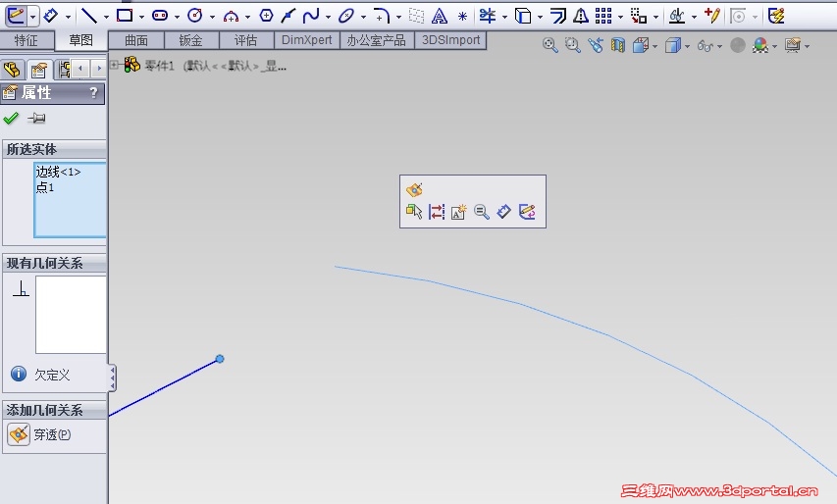This screenshot has height=504, width=837.
Task: Click the left panel-tab scroll arrow
Action: [x=80, y=69]
